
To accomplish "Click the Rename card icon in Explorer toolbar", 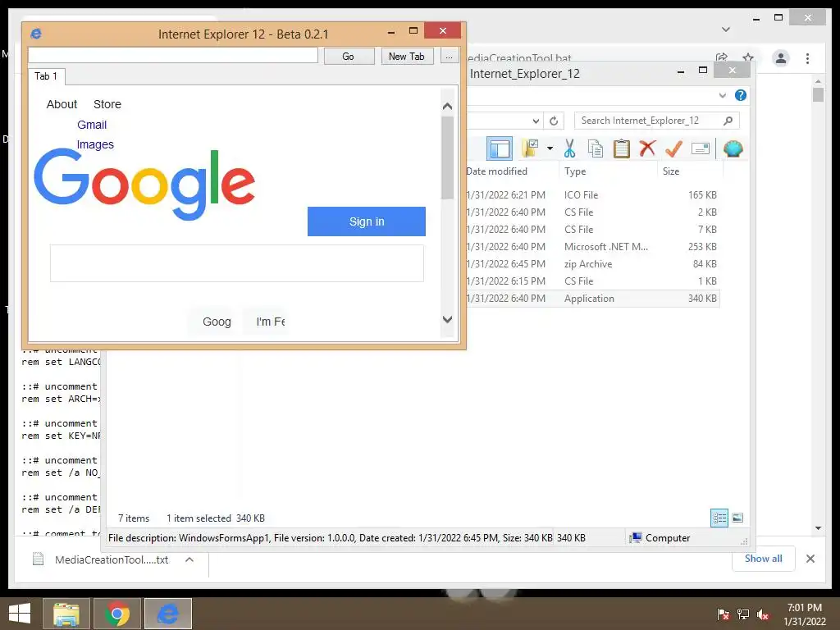I will (701, 148).
